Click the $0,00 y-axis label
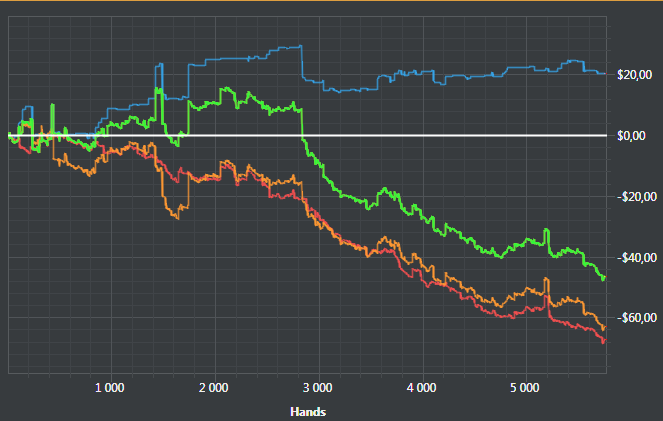The image size is (663, 421). [x=631, y=136]
